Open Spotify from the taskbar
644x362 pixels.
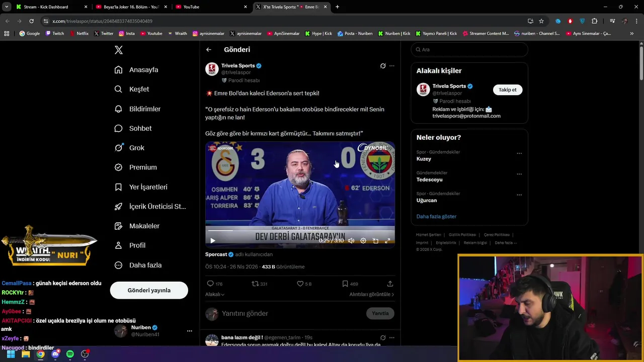coord(70,354)
